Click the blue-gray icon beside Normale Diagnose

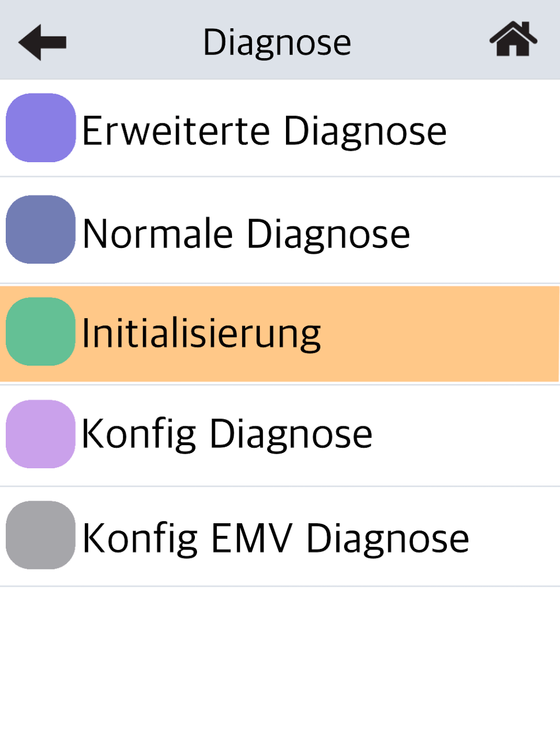(41, 230)
